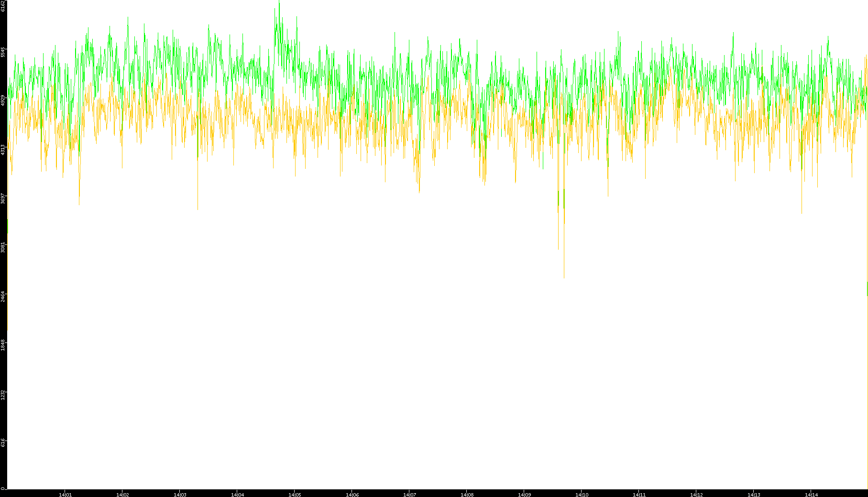Click the 616 y-axis label
The image size is (868, 497).
(x=3, y=442)
